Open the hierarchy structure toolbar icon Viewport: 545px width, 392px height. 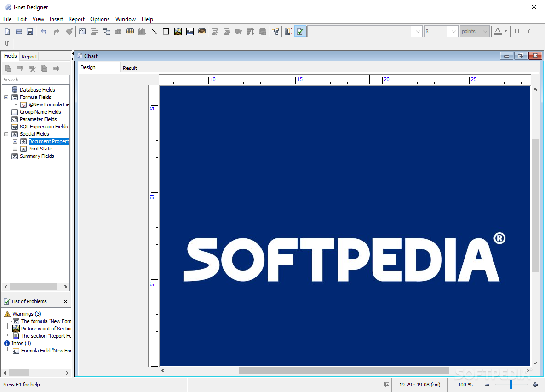click(275, 31)
